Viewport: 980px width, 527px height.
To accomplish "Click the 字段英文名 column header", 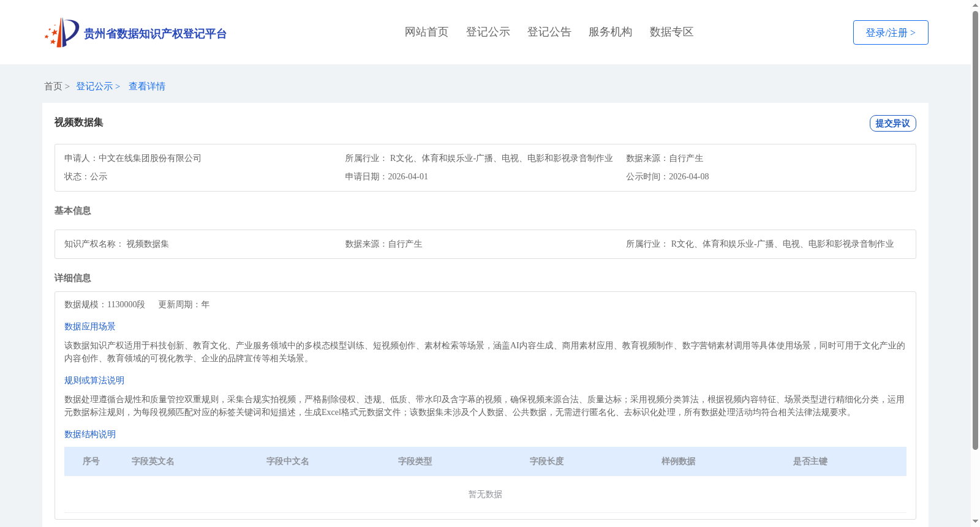I will [153, 461].
